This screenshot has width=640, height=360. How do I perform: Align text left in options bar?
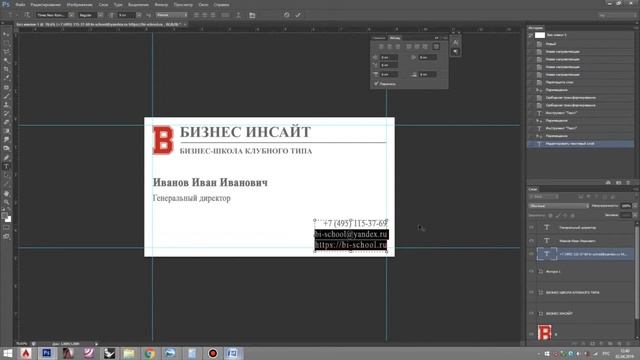[196, 15]
